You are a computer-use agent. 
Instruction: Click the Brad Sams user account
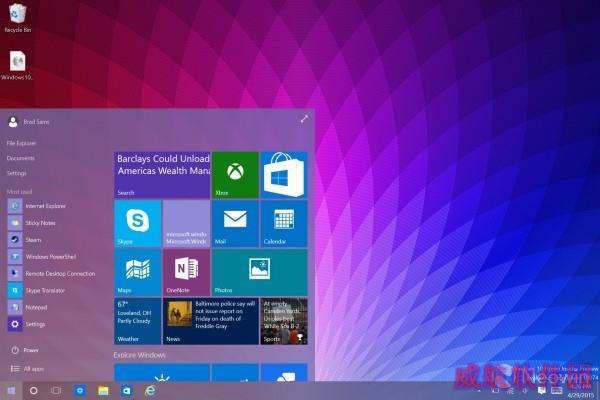(x=29, y=122)
